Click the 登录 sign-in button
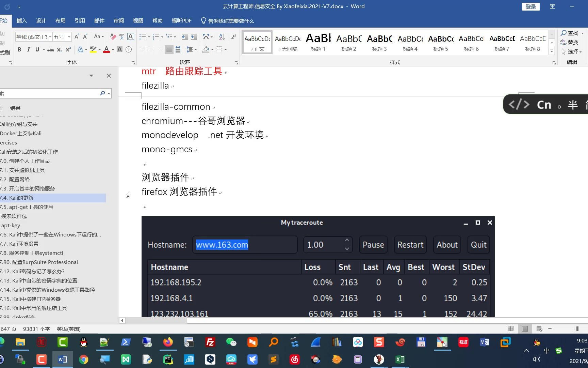This screenshot has height=368, width=588. click(x=530, y=6)
